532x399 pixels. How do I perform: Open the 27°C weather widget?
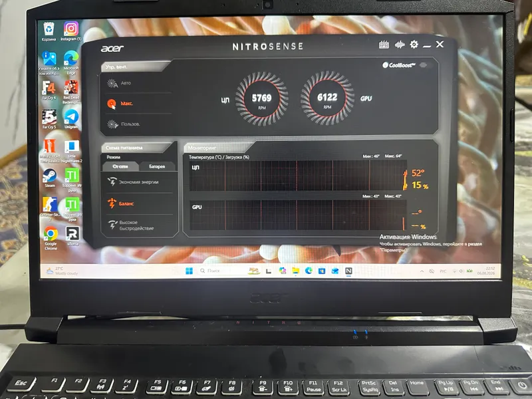(x=62, y=271)
